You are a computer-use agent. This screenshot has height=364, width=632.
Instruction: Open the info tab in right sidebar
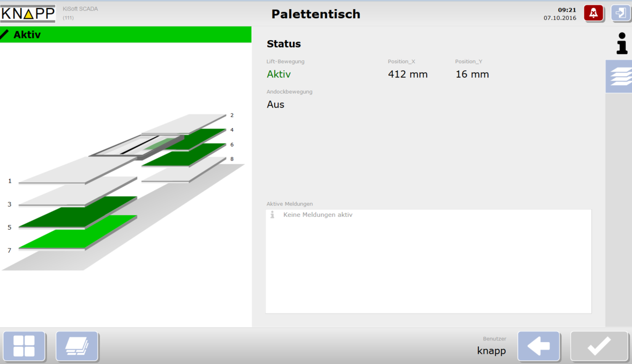(621, 43)
